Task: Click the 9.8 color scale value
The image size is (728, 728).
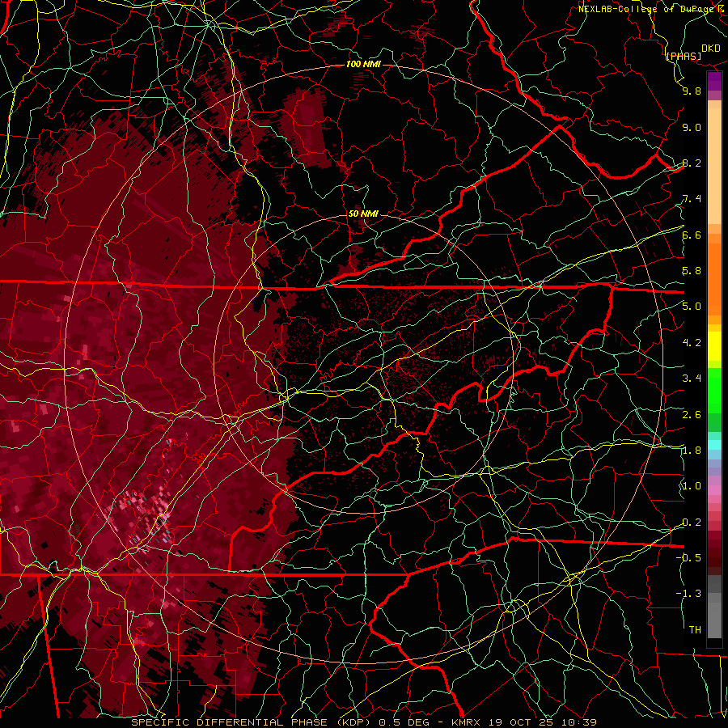Action: pyautogui.click(x=692, y=91)
